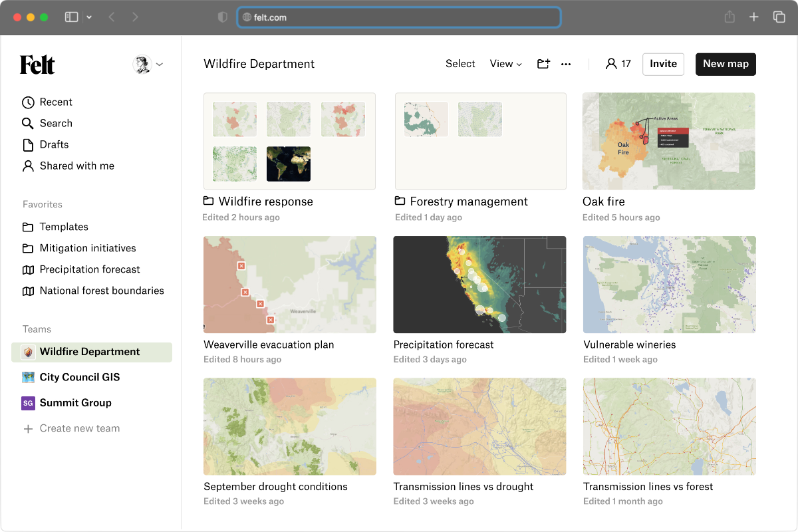Image resolution: width=798 pixels, height=532 pixels.
Task: Toggle the browser sidebar button
Action: [71, 17]
